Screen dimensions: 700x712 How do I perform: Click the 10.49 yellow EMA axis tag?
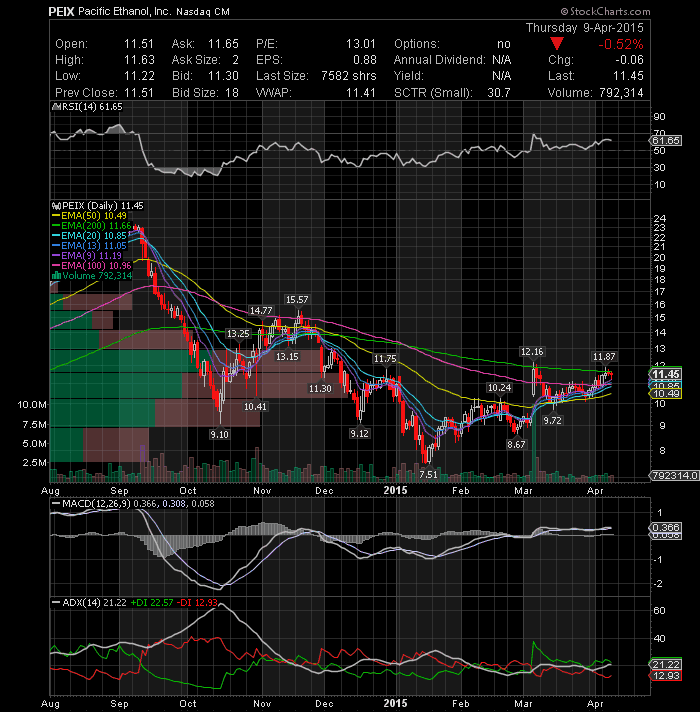(666, 394)
